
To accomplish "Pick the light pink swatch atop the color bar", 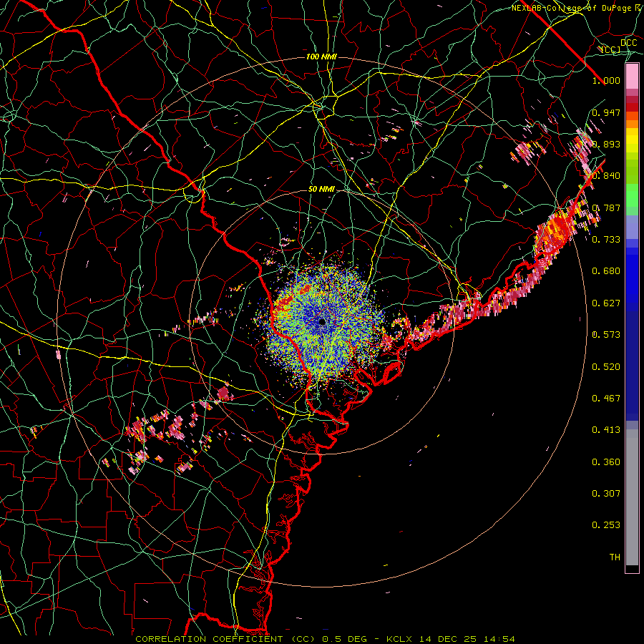I will coord(632,77).
